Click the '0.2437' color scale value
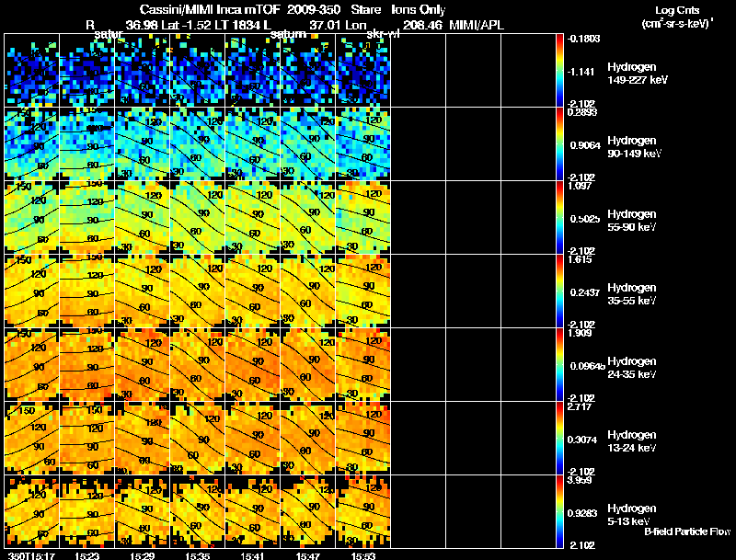The height and width of the screenshot is (560, 736). [585, 292]
